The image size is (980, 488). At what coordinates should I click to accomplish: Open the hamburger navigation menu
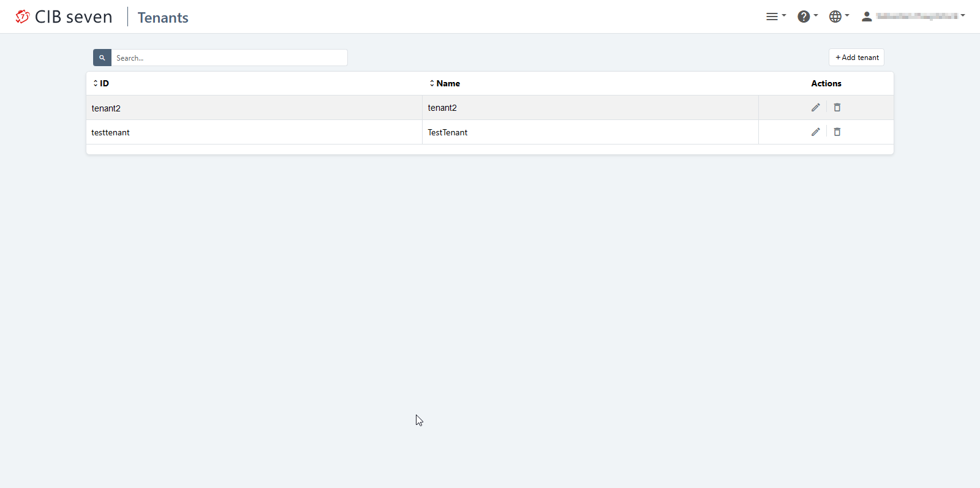tap(772, 17)
